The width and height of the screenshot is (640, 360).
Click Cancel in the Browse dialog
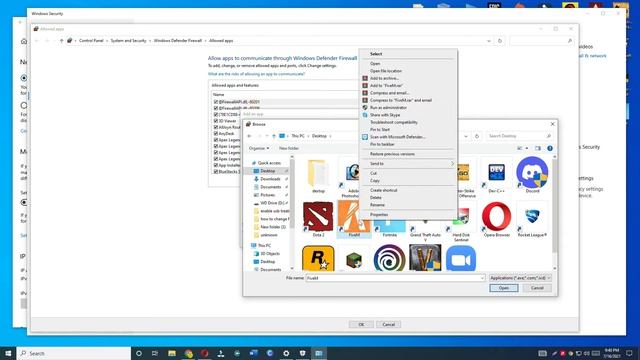coord(537,288)
